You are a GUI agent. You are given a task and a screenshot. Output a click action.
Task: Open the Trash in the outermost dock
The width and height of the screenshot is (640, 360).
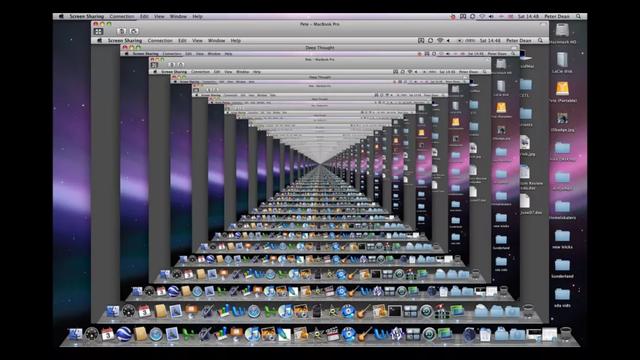click(x=566, y=334)
